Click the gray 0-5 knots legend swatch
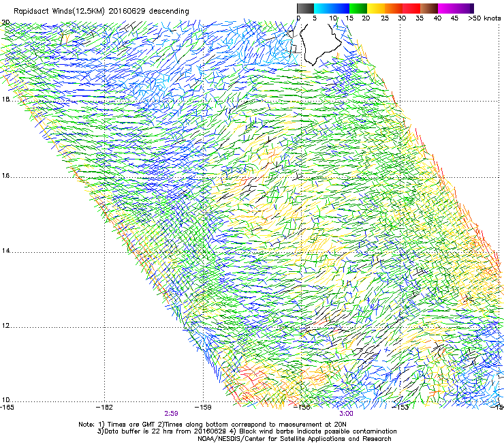This screenshot has width=504, height=443. (x=305, y=8)
